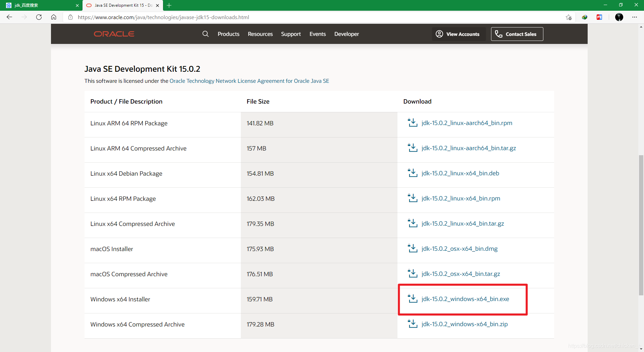The width and height of the screenshot is (644, 352).
Task: Click download icon for windows-x64 zip
Action: (413, 324)
